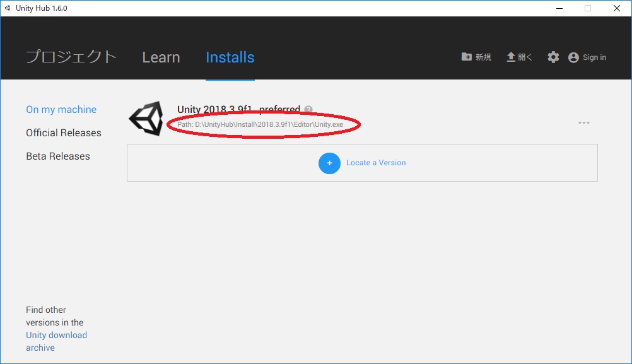Open the Unity download archive link
This screenshot has width=632, height=364.
(56, 341)
